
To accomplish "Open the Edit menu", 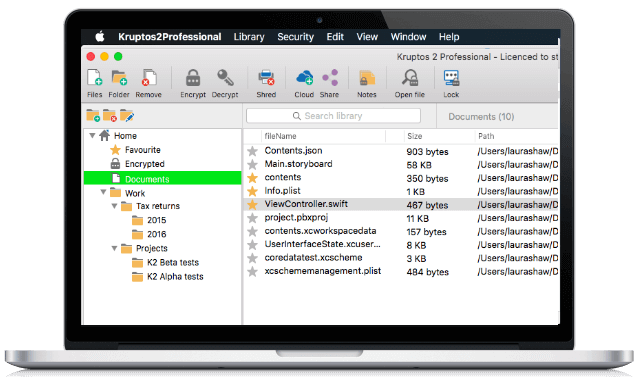I will coord(335,37).
